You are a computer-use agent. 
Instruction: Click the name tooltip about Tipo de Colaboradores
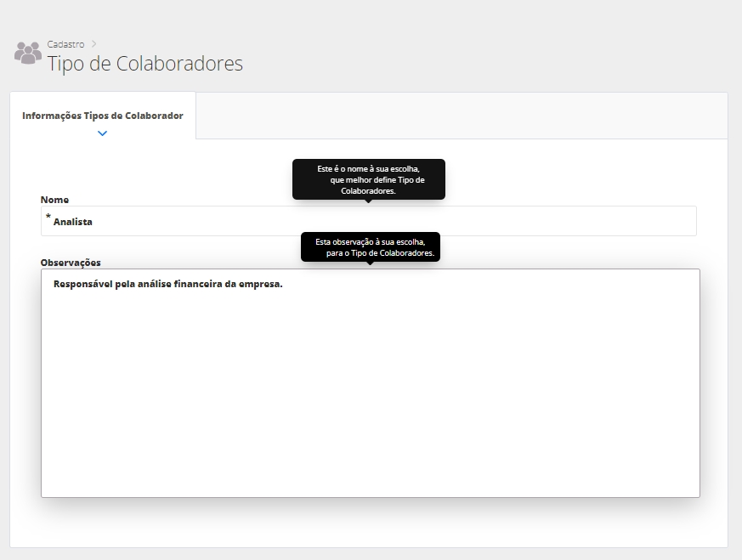pos(368,179)
